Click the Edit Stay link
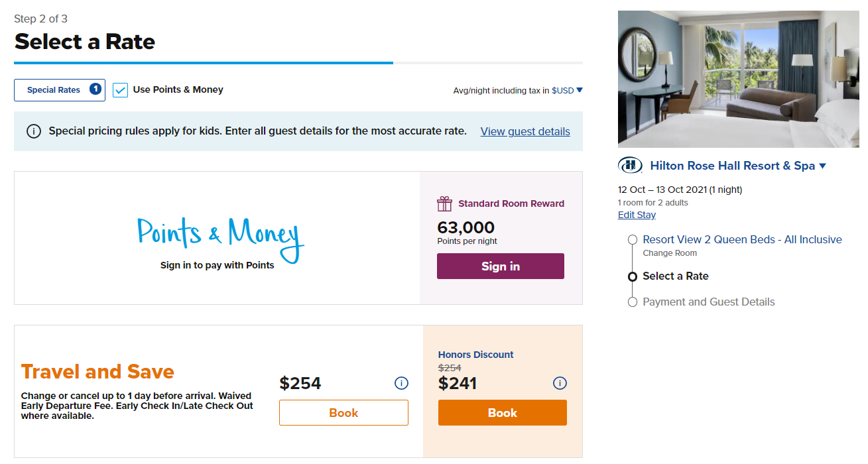This screenshot has width=868, height=464. [636, 214]
